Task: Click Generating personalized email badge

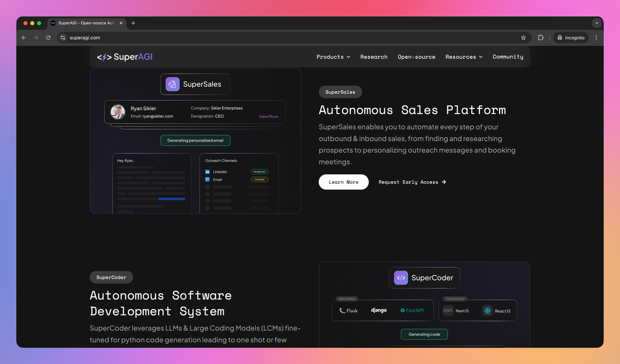Action: tap(195, 140)
